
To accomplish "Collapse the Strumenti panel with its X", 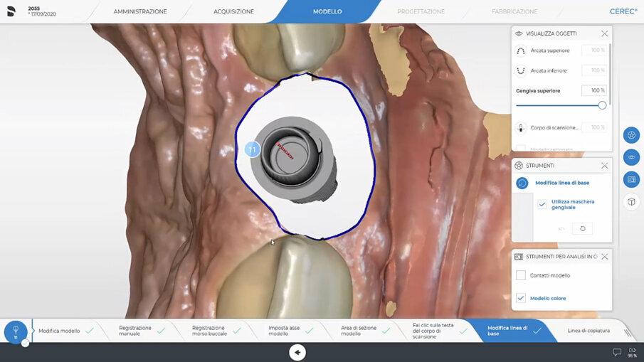I will [604, 166].
